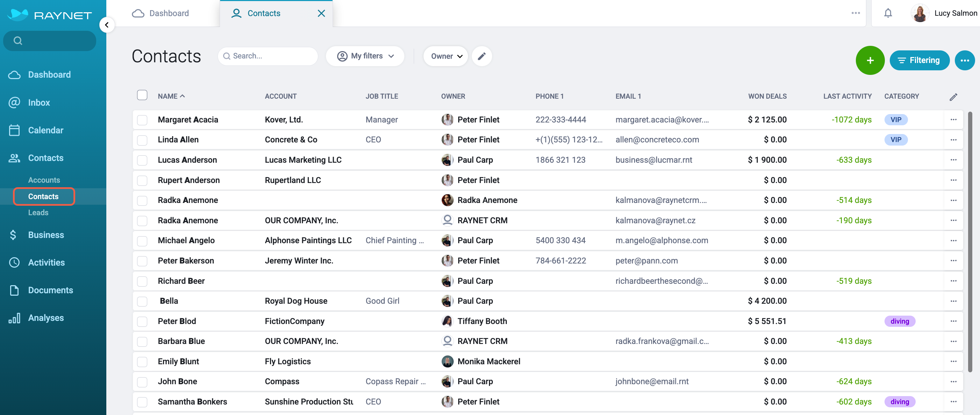Click the vertical scrollbar of the contact list
The width and height of the screenshot is (980, 415).
tap(970, 241)
